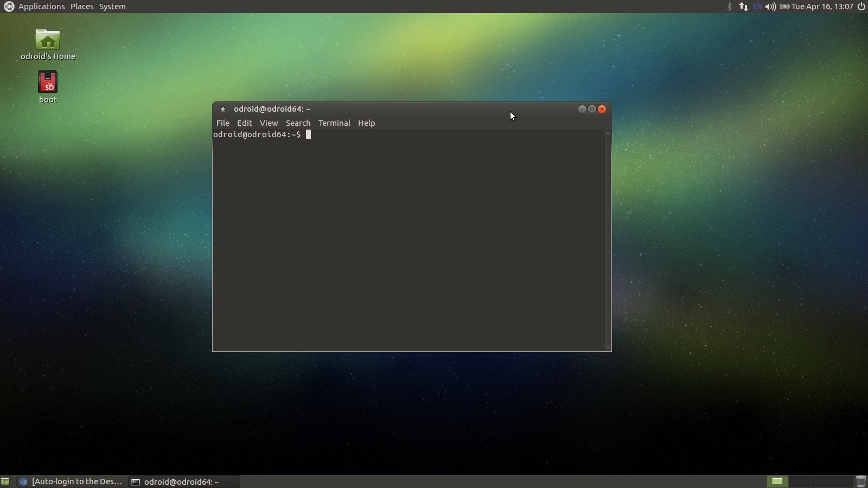This screenshot has width=868, height=488.
Task: Open the System menu
Action: 112,7
